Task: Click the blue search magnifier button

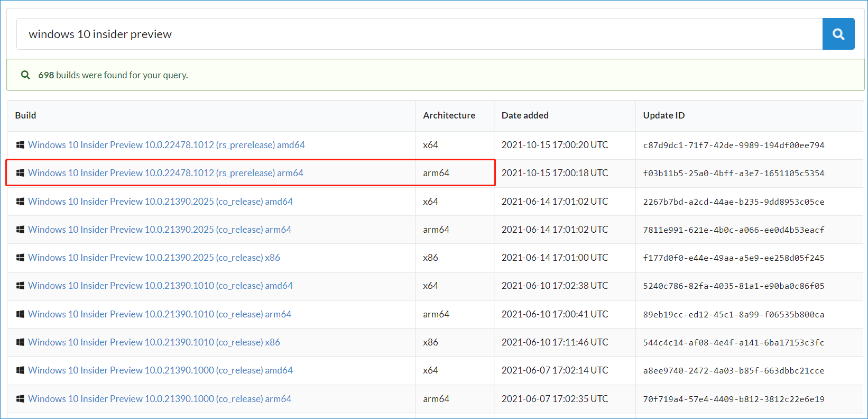Action: click(x=838, y=34)
